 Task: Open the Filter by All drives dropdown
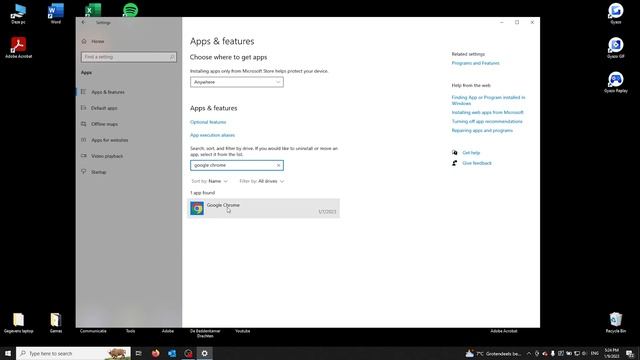[262, 181]
